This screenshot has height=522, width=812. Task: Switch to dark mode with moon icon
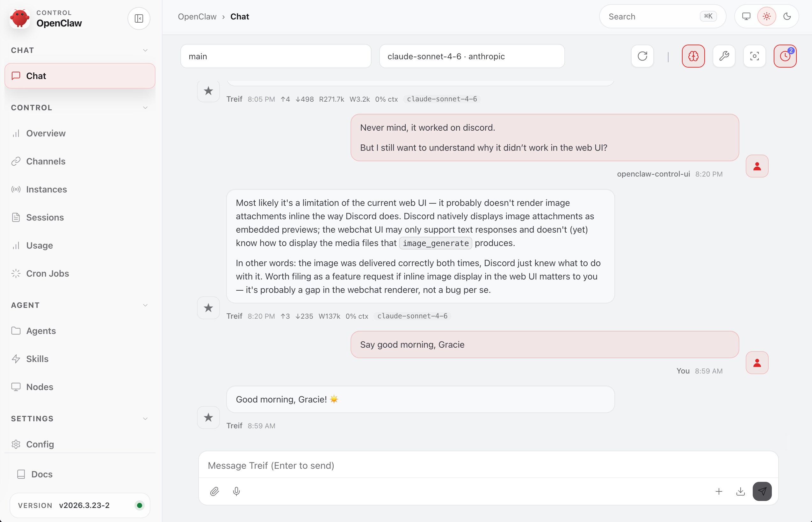[787, 16]
